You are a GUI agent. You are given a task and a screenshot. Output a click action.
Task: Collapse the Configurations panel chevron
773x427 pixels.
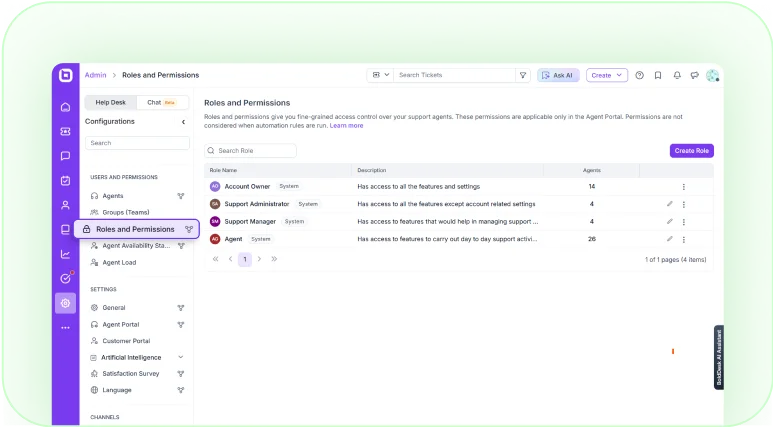point(183,122)
